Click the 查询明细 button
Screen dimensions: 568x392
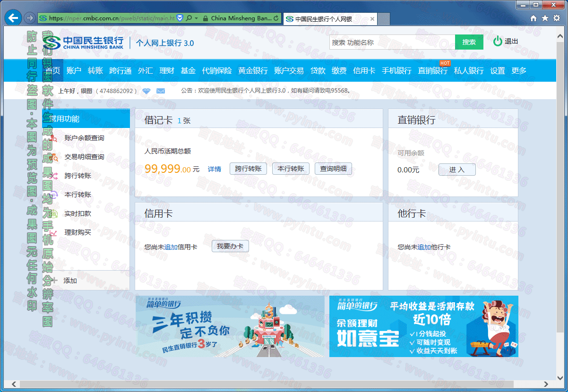point(333,169)
